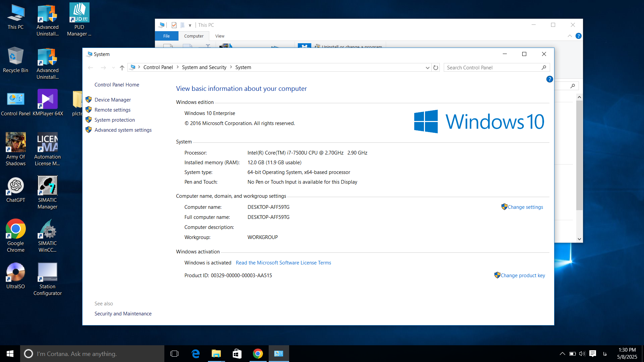Open Security and Maintenance link
644x362 pixels.
click(x=123, y=314)
